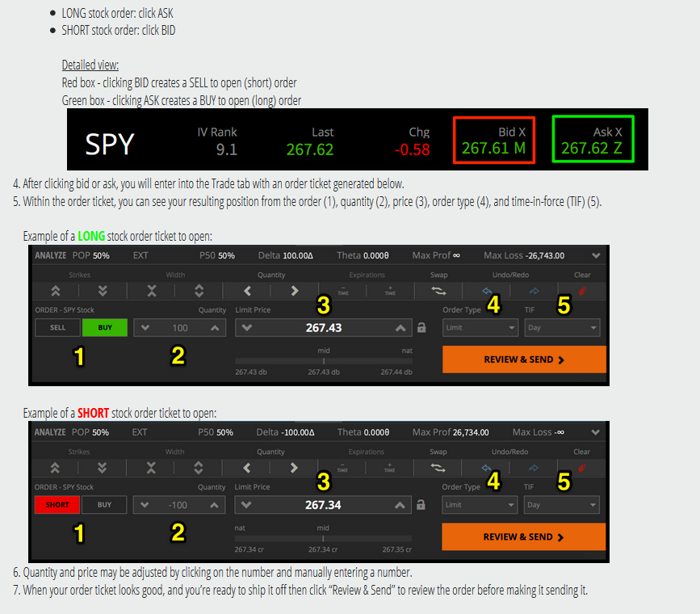Collapse long ticket using chevron beside Max Loss -26,743.00
700x614 pixels.
[x=596, y=255]
